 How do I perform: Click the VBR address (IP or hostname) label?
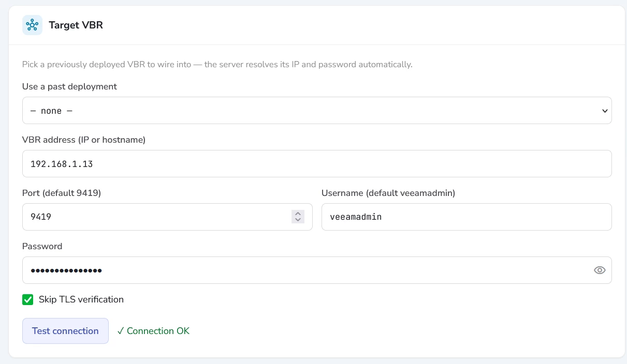[84, 140]
